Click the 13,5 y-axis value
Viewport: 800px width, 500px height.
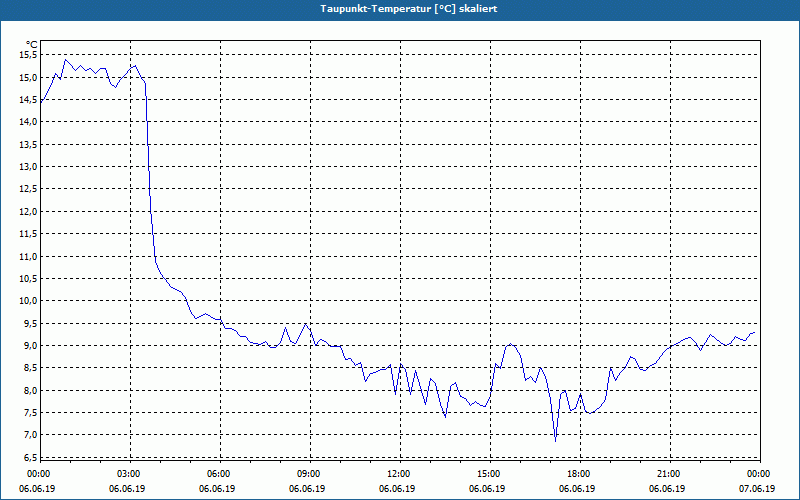point(27,144)
